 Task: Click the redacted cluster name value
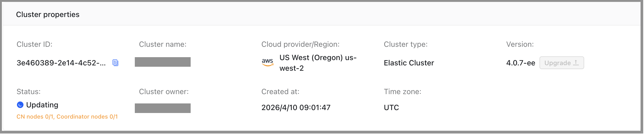point(163,62)
